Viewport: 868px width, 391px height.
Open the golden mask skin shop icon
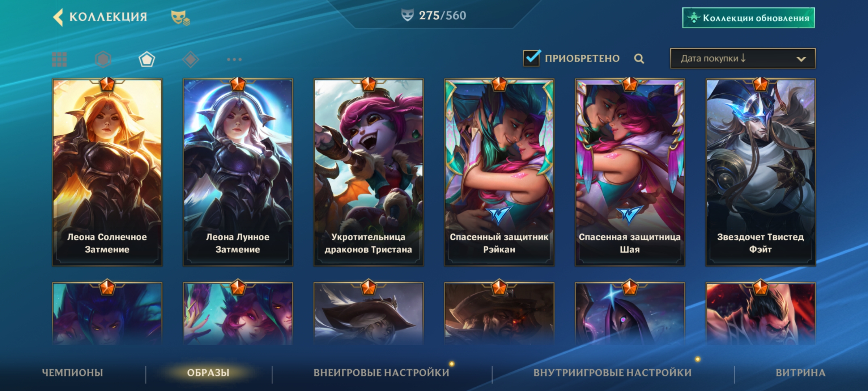tap(180, 17)
